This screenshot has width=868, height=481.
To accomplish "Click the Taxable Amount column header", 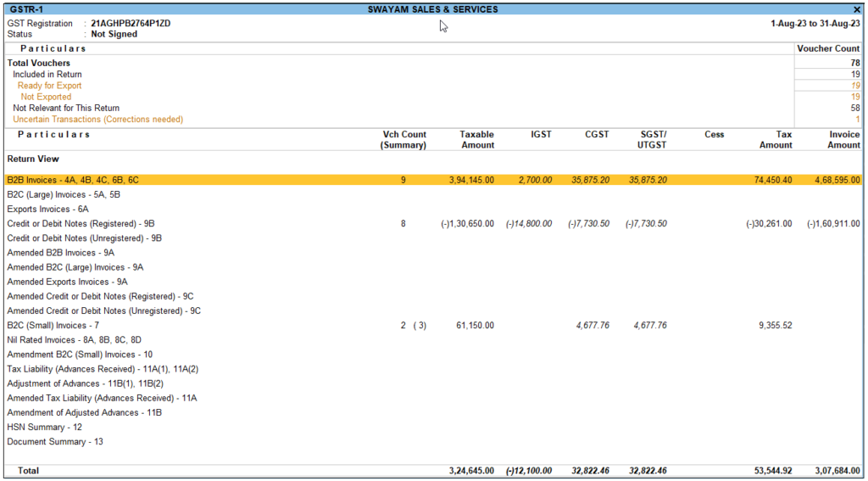I will click(476, 140).
